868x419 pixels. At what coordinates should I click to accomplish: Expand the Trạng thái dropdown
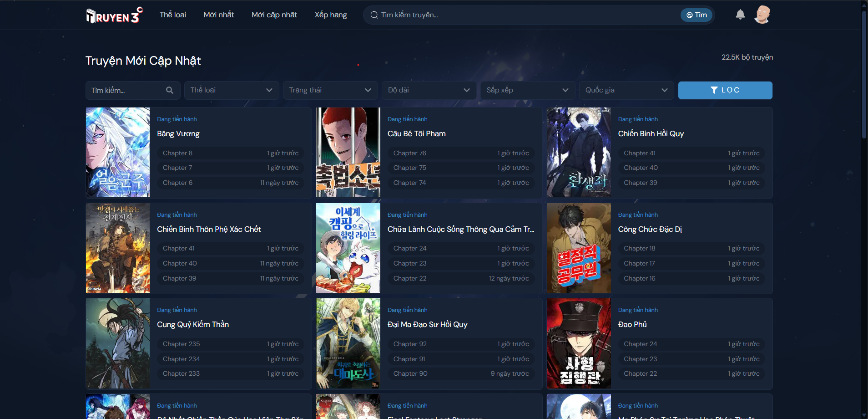click(x=330, y=90)
